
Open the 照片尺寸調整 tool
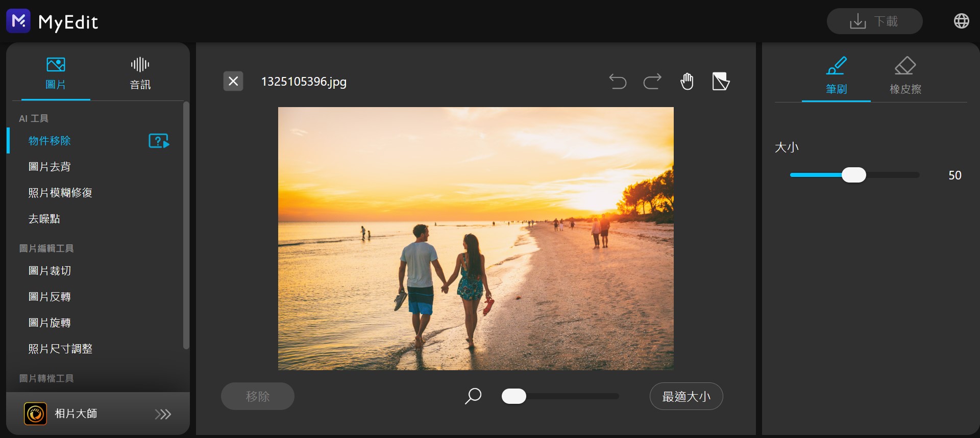pyautogui.click(x=60, y=349)
